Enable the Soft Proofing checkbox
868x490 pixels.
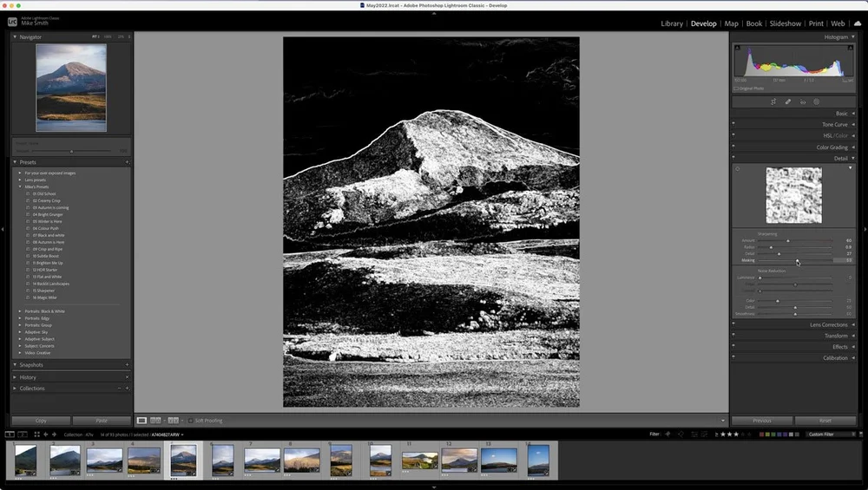(190, 421)
